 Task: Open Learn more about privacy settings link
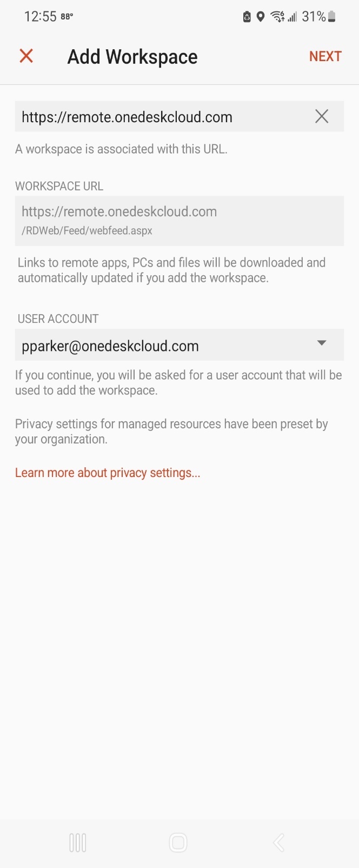click(108, 473)
